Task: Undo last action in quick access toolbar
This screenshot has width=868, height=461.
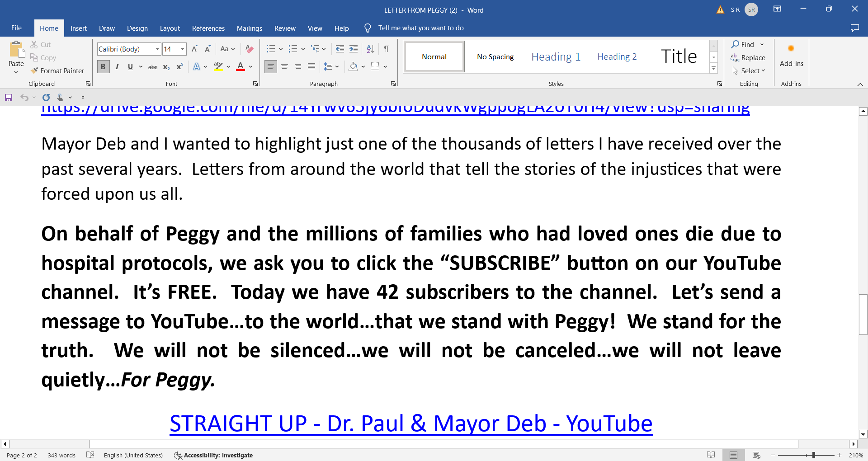Action: coord(24,98)
